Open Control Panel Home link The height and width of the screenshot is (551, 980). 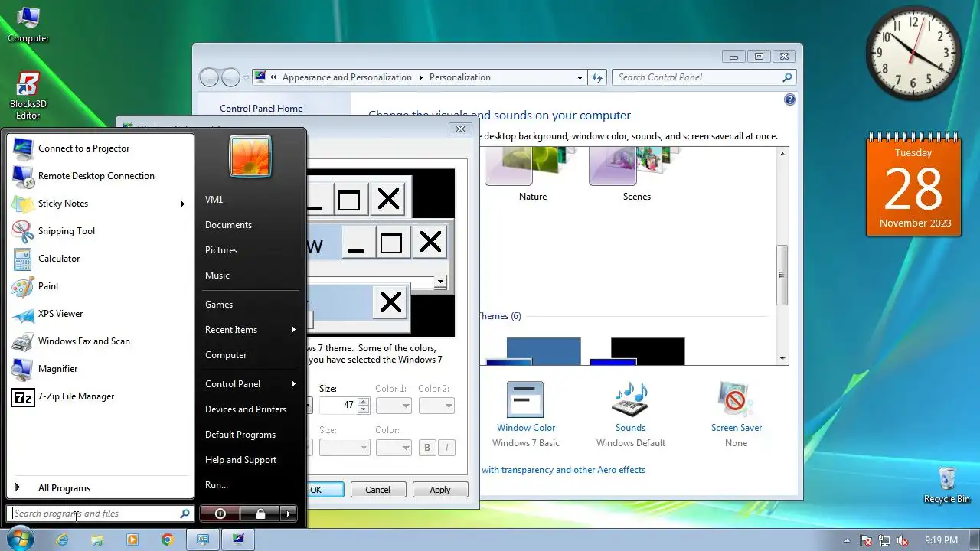261,109
